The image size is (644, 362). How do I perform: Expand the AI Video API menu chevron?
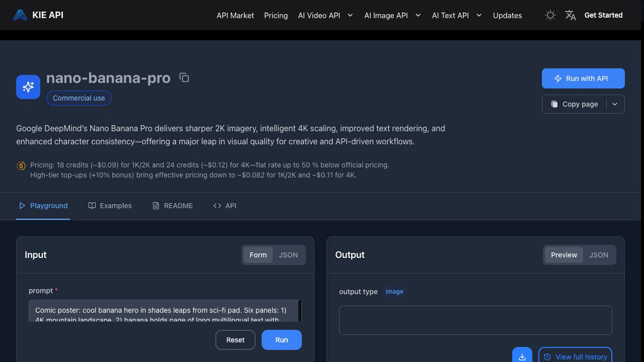pos(350,15)
